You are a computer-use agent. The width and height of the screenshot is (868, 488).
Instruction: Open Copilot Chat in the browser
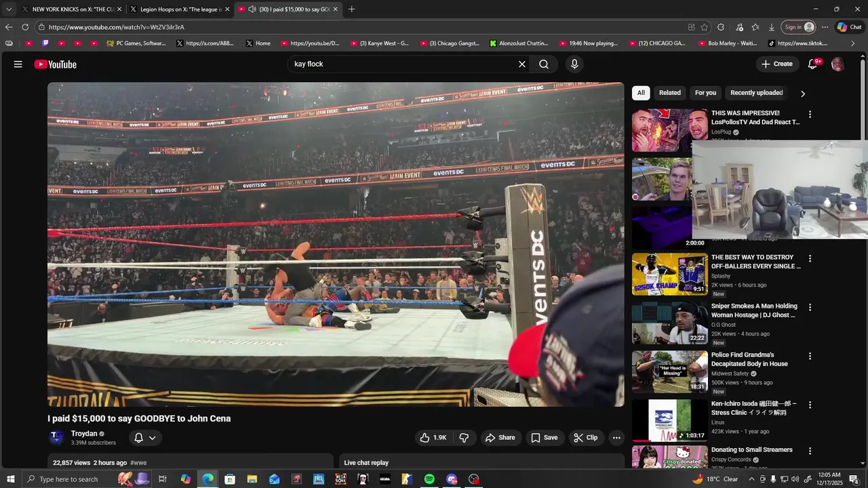(849, 27)
